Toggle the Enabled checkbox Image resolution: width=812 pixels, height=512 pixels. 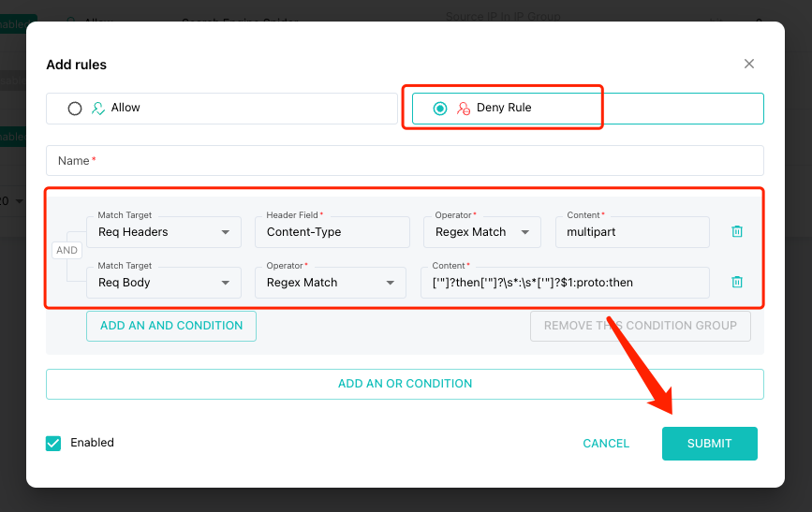[x=53, y=443]
